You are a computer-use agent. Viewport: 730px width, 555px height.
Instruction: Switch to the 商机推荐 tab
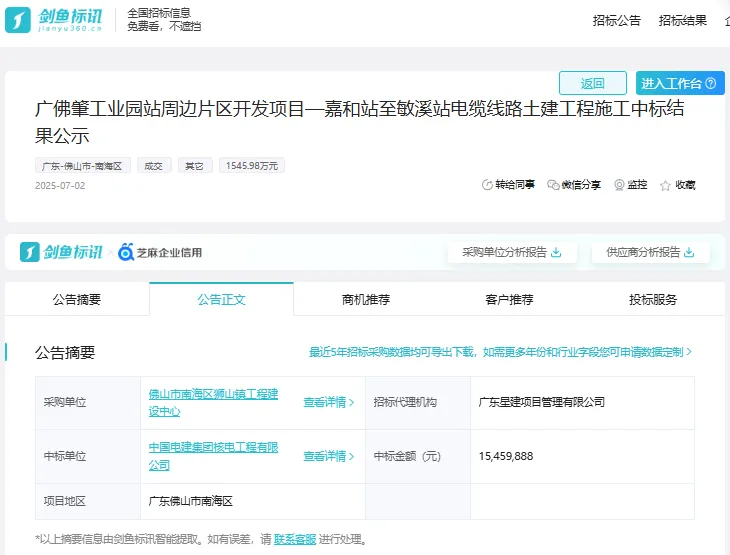[x=365, y=299]
